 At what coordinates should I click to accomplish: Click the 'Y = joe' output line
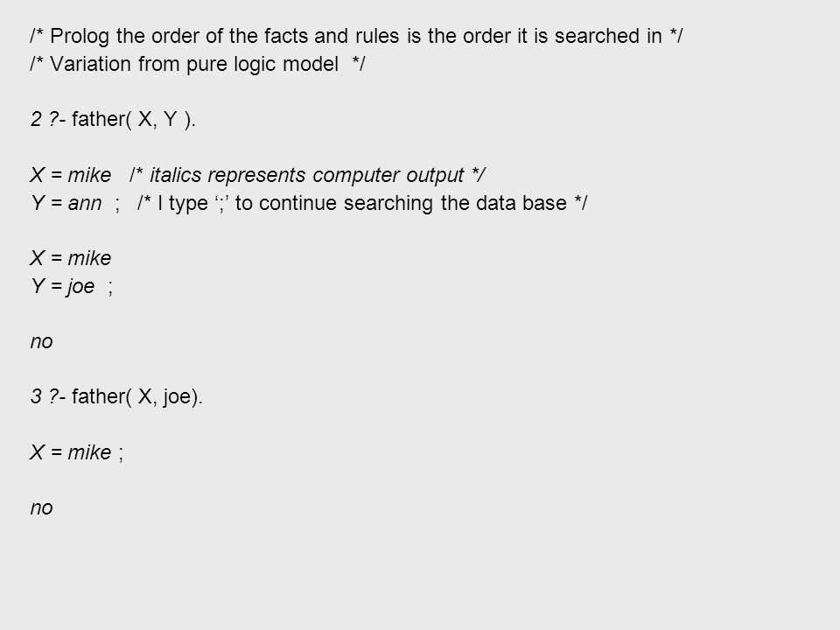[63, 287]
